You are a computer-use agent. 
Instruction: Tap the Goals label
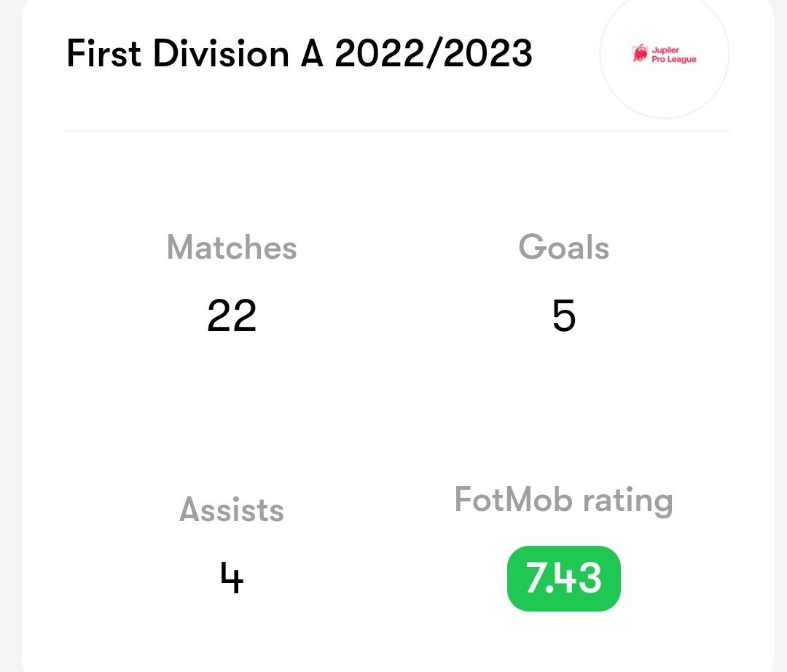pos(563,247)
